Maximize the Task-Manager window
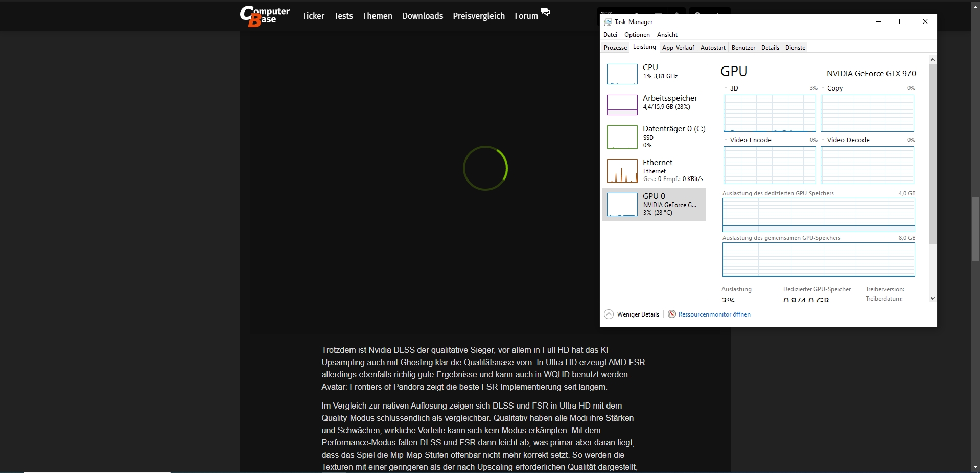The width and height of the screenshot is (980, 473). tap(902, 21)
